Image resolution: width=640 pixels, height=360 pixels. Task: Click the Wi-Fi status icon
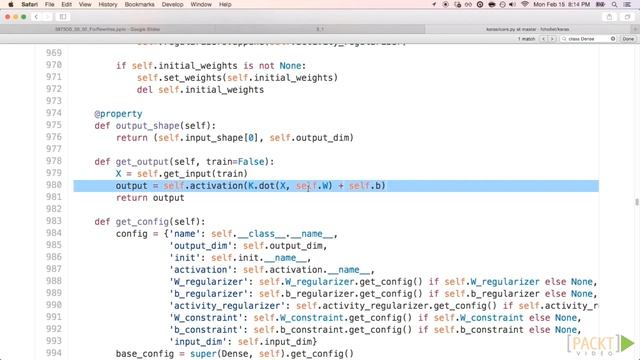click(x=525, y=4)
